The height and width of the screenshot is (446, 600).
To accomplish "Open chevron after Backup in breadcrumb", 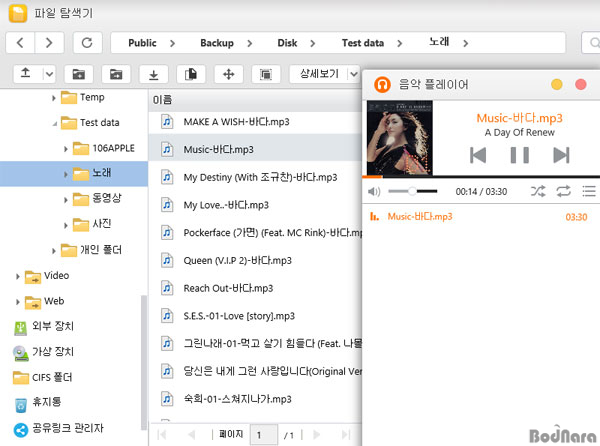I will point(249,43).
